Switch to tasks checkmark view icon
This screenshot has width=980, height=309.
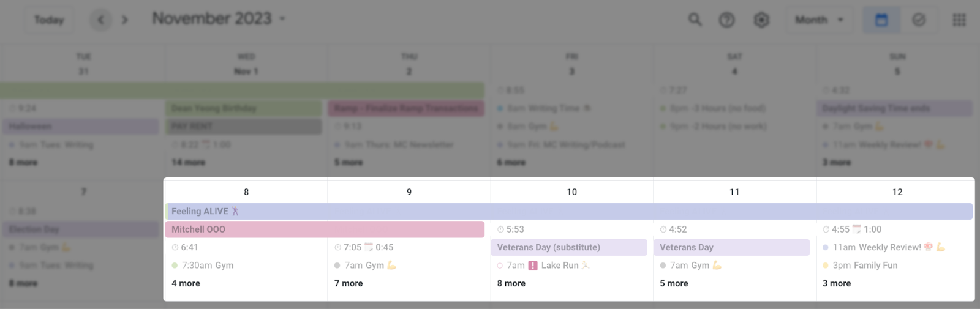point(919,20)
